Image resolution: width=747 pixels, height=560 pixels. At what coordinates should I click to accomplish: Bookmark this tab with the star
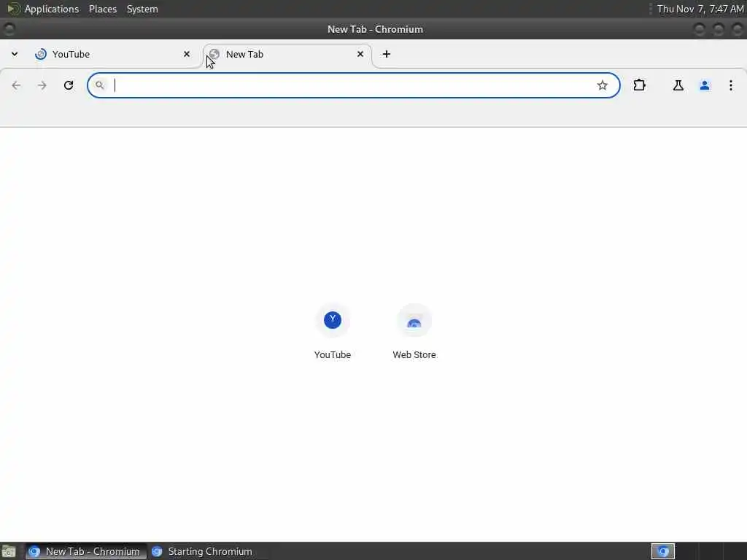602,85
